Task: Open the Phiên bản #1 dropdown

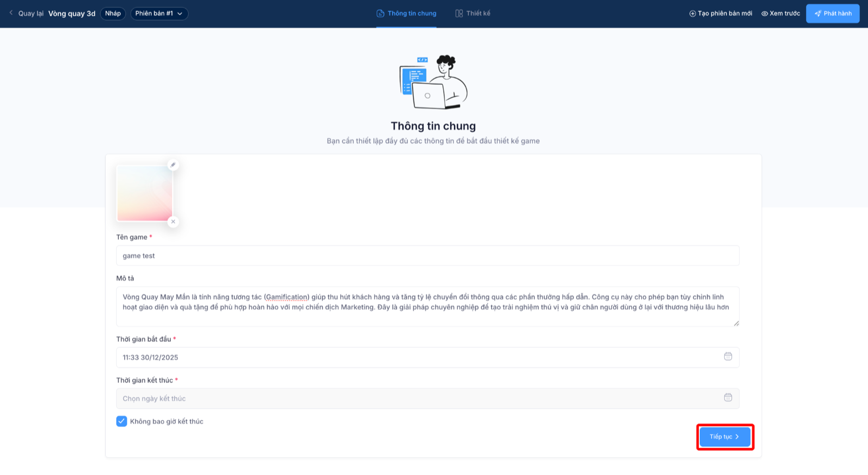Action: pos(159,14)
